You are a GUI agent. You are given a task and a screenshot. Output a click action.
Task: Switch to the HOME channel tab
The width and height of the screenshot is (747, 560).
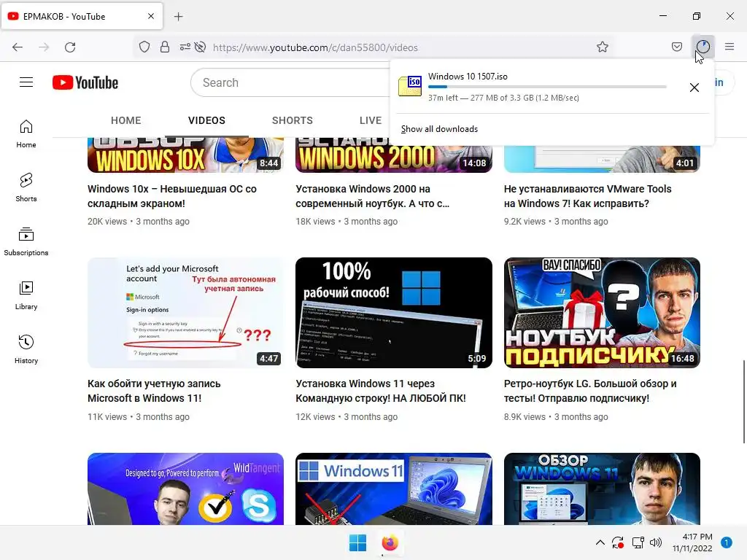(x=125, y=120)
